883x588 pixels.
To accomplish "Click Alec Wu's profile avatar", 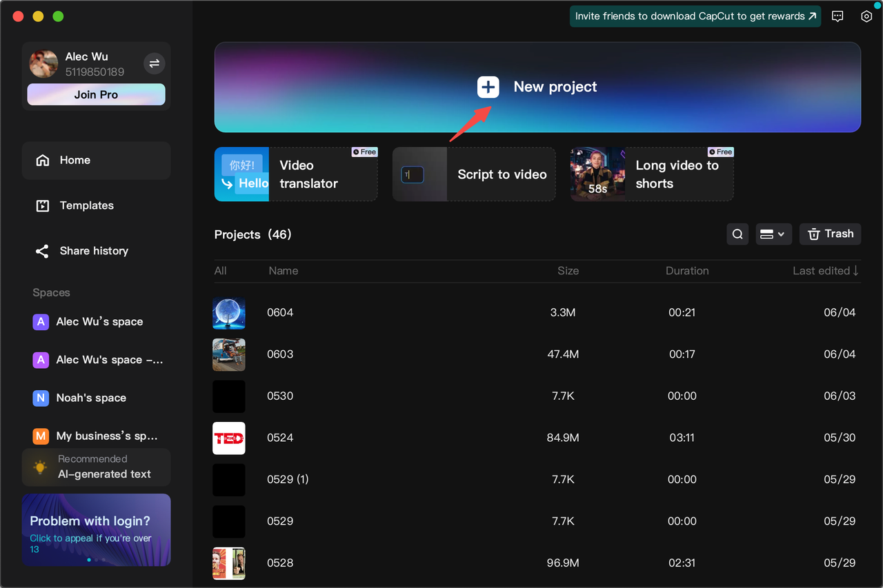I will click(x=43, y=63).
